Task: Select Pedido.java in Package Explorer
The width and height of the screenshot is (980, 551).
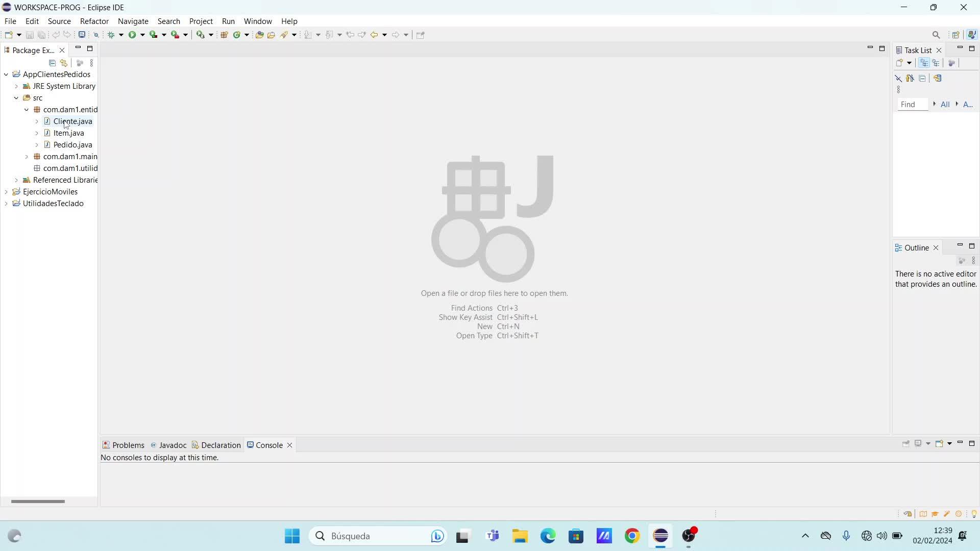Action: pyautogui.click(x=72, y=145)
